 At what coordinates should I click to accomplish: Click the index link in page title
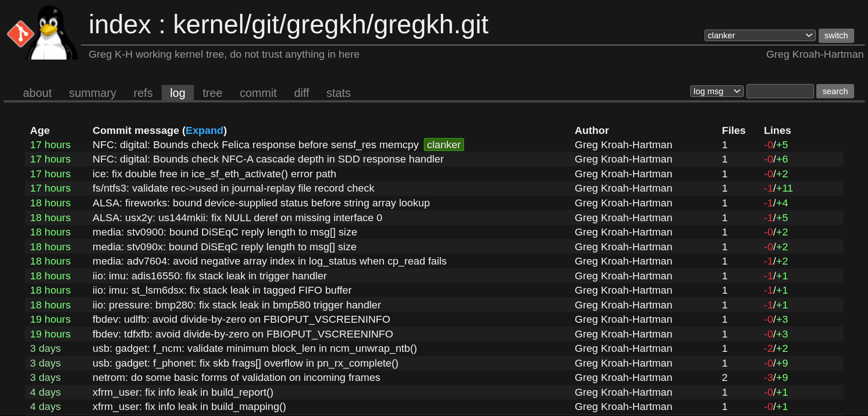[120, 24]
